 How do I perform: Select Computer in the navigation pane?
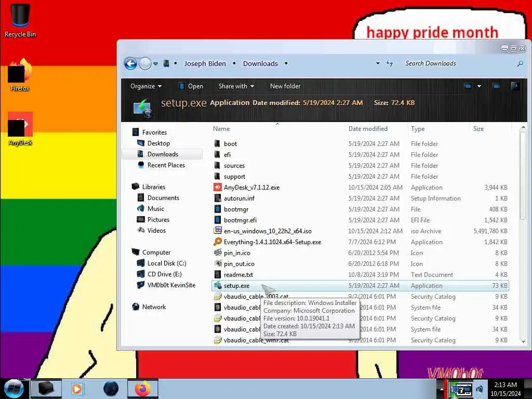[x=156, y=252]
